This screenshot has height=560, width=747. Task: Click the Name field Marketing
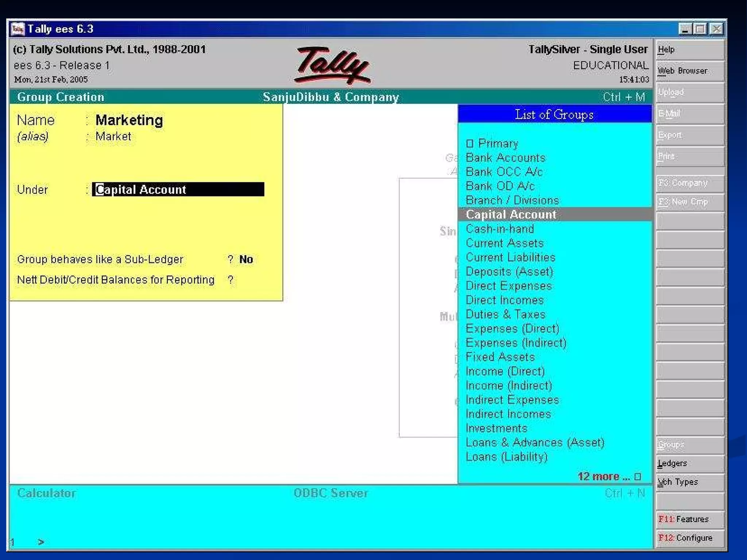click(129, 120)
